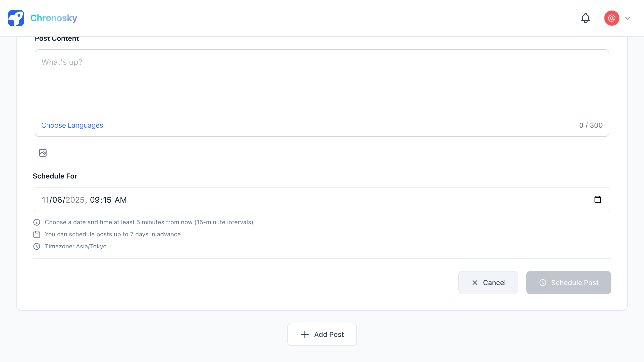
Task: Select the day 06 in schedule date
Action: tap(57, 200)
